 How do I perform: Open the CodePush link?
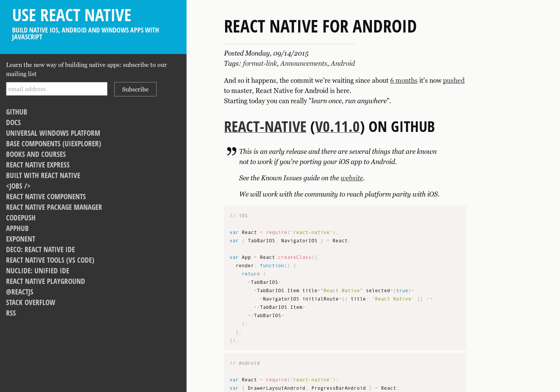point(21,218)
